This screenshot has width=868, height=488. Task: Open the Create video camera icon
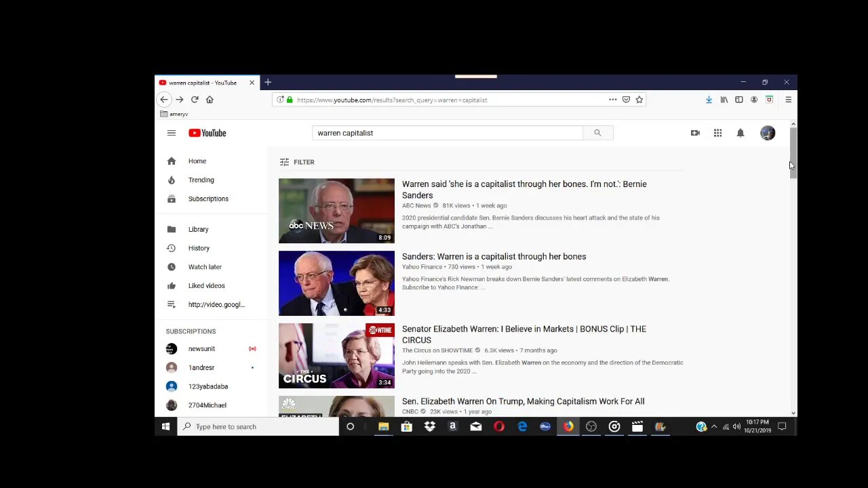click(695, 133)
